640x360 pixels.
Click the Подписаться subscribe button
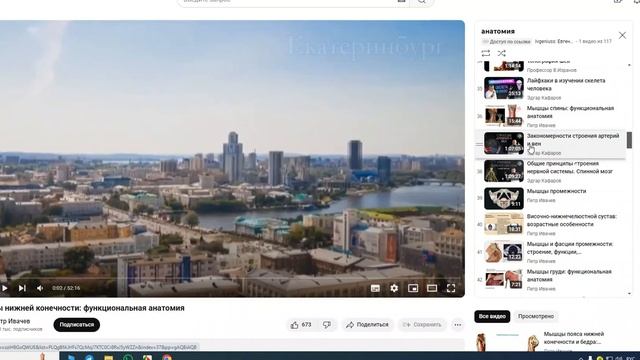[x=77, y=325]
